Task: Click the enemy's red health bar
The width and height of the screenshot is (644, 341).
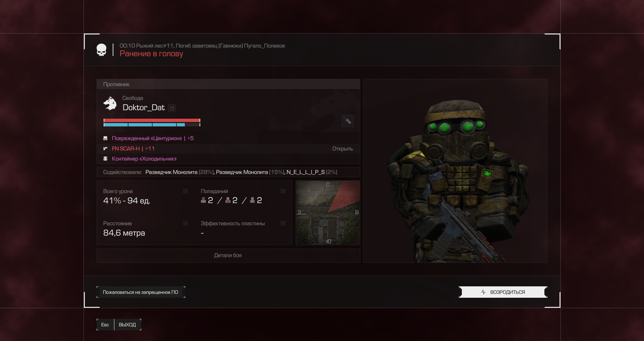Action: pyautogui.click(x=152, y=120)
